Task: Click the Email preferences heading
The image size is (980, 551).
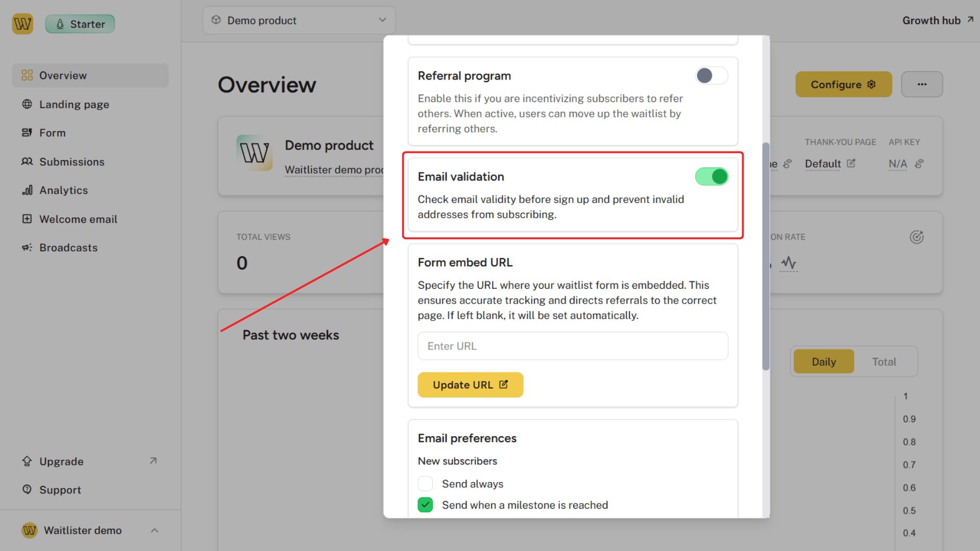Action: 467,438
